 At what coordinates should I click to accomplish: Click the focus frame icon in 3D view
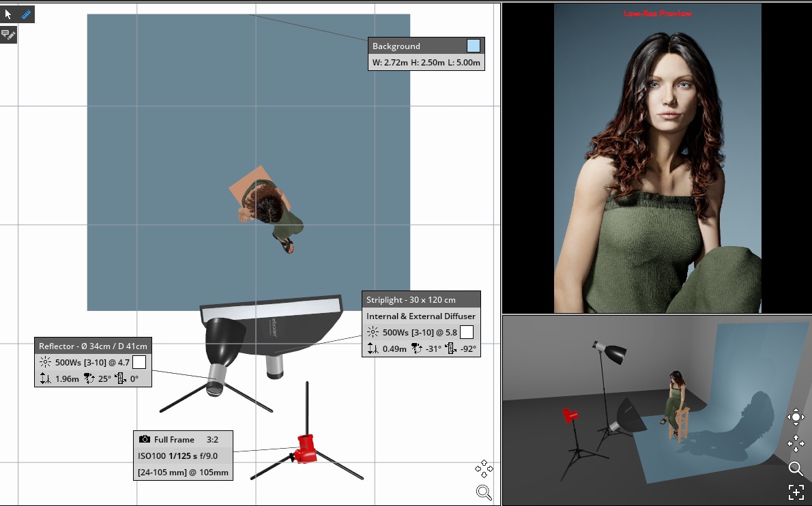(796, 492)
